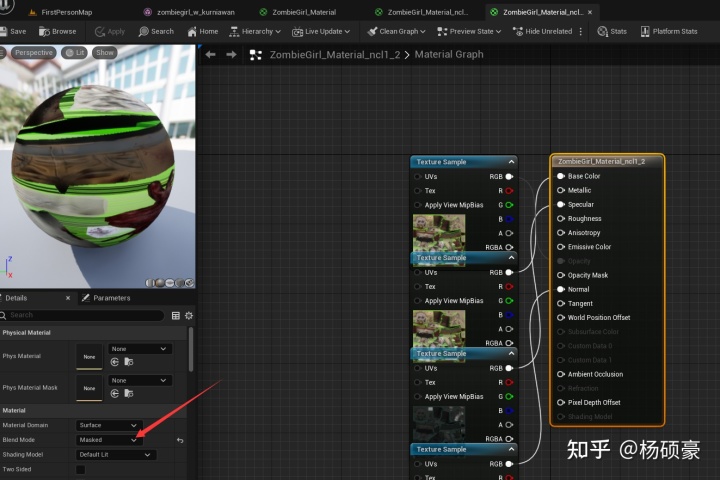This screenshot has width=720, height=480.
Task: Browse to Phys Material asset
Action: (129, 362)
